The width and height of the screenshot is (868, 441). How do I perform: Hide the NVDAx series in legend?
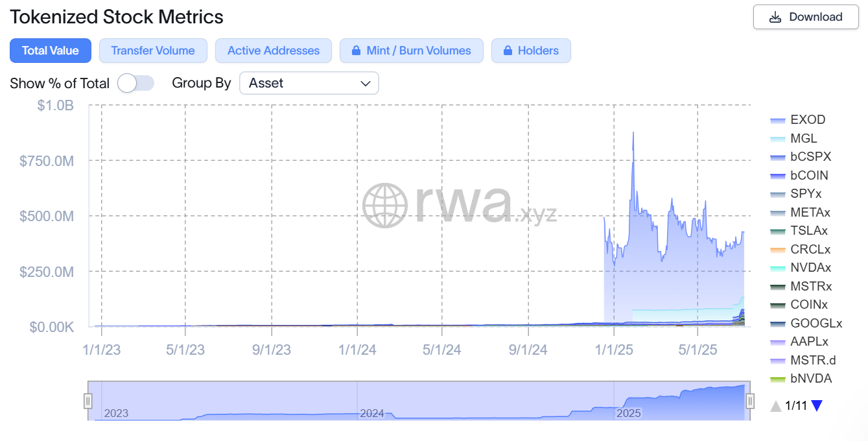[810, 268]
